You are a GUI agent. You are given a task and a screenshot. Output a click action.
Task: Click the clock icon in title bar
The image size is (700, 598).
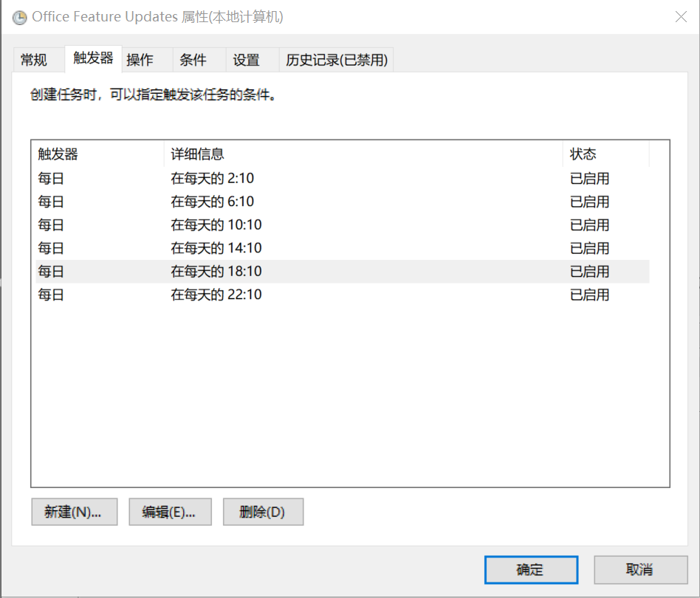19,18
